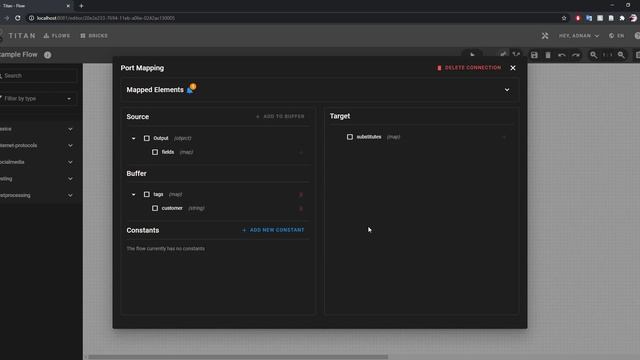This screenshot has width=640, height=360.
Task: Switch language via EN selector
Action: pyautogui.click(x=616, y=36)
